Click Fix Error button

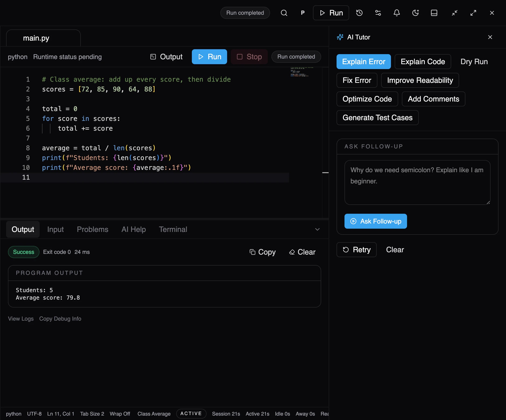tap(357, 80)
